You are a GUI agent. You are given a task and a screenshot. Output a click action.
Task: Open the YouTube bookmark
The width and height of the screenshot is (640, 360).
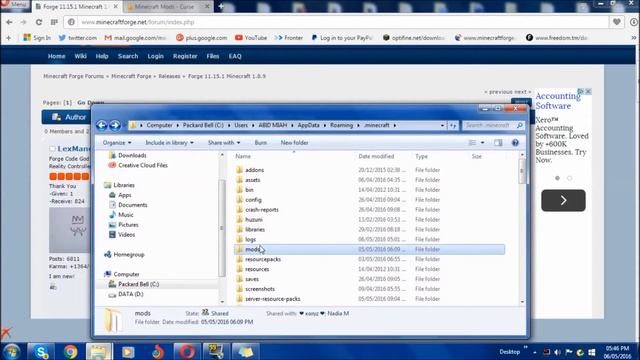251,38
